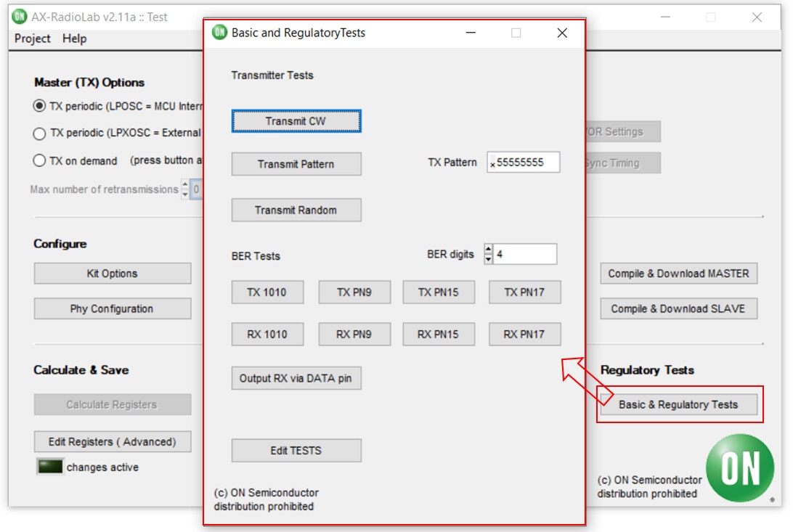
Task: Select TX periodic LPXOSC radio option
Action: pyautogui.click(x=39, y=134)
